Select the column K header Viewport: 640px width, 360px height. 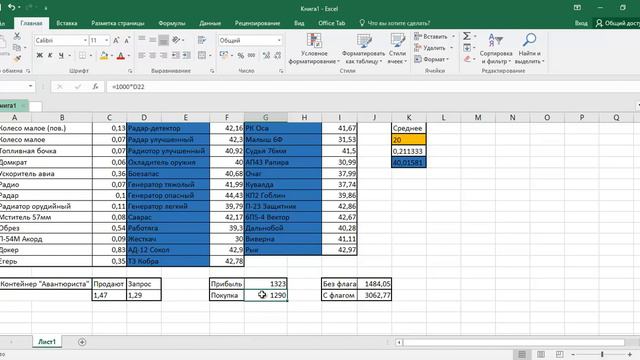[x=409, y=118]
